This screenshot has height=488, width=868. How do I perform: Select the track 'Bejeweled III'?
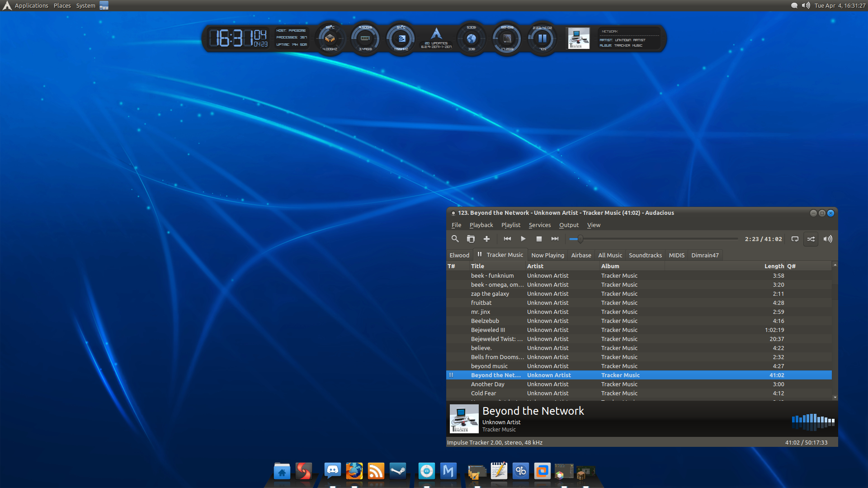(639, 330)
